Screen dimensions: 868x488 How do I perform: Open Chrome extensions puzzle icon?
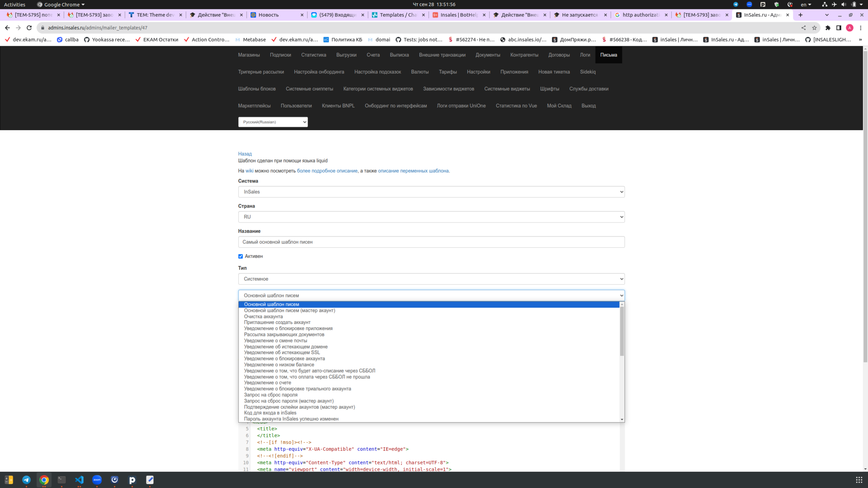828,28
